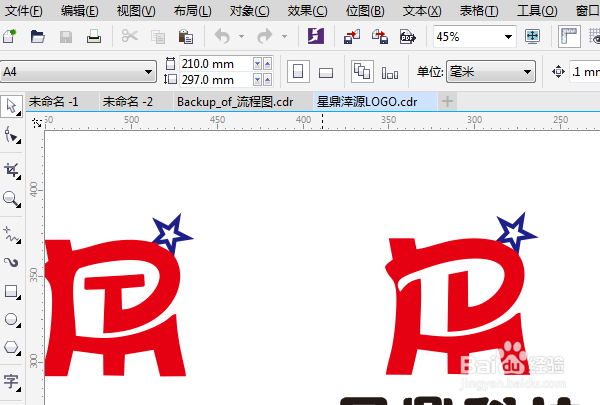
Task: Open the 对象(C) menu
Action: click(249, 11)
